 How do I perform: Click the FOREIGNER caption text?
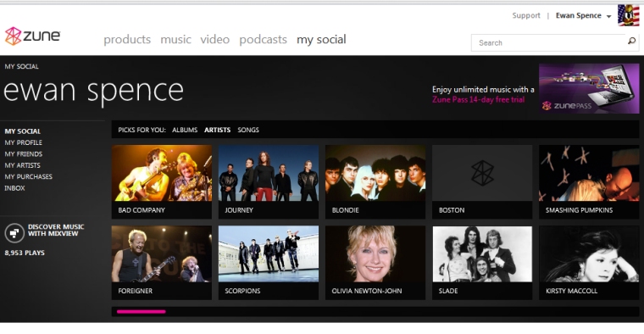click(x=135, y=291)
